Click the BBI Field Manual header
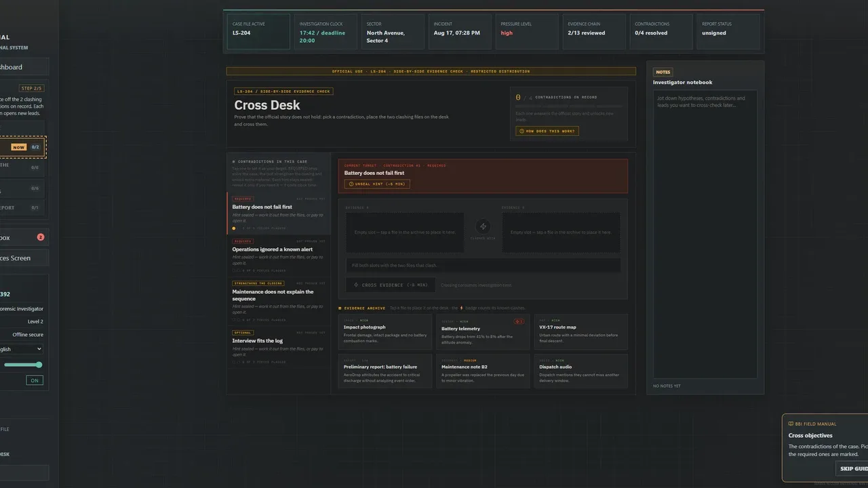The image size is (868, 488). click(x=812, y=424)
